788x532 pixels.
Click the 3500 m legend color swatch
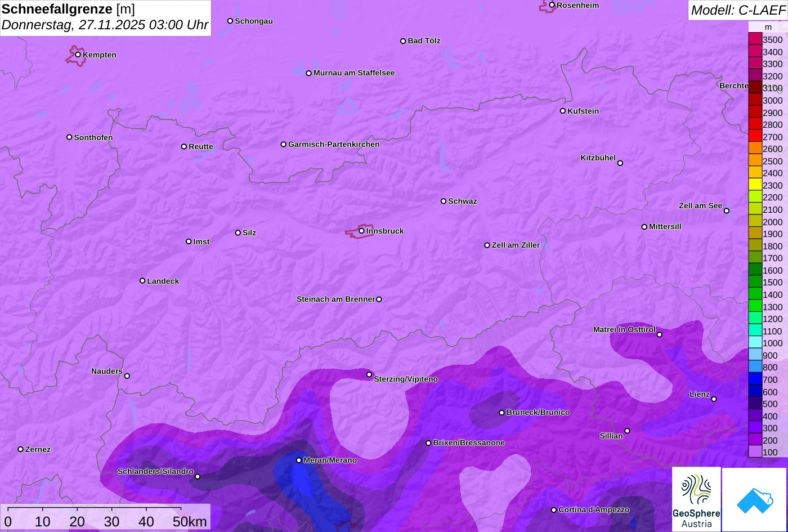(755, 39)
